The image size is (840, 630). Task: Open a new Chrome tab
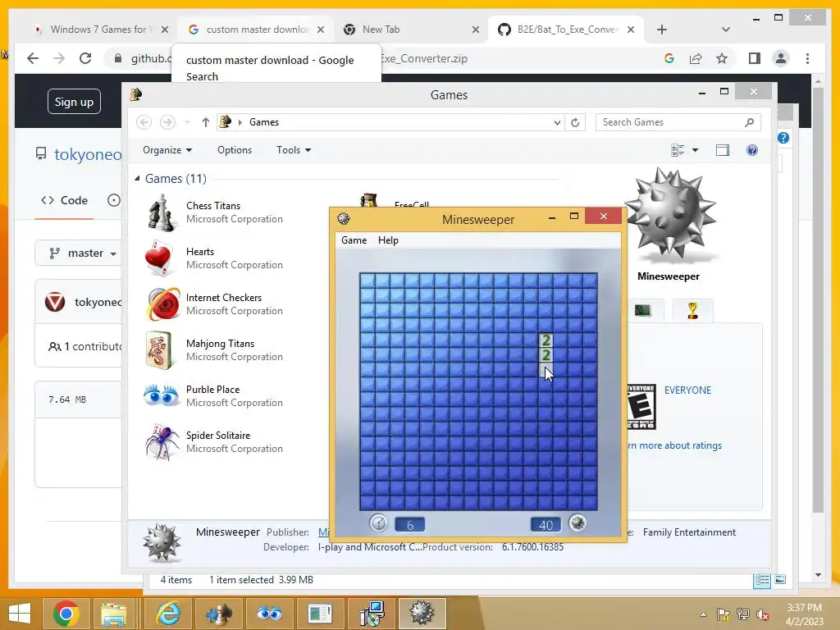(x=662, y=30)
